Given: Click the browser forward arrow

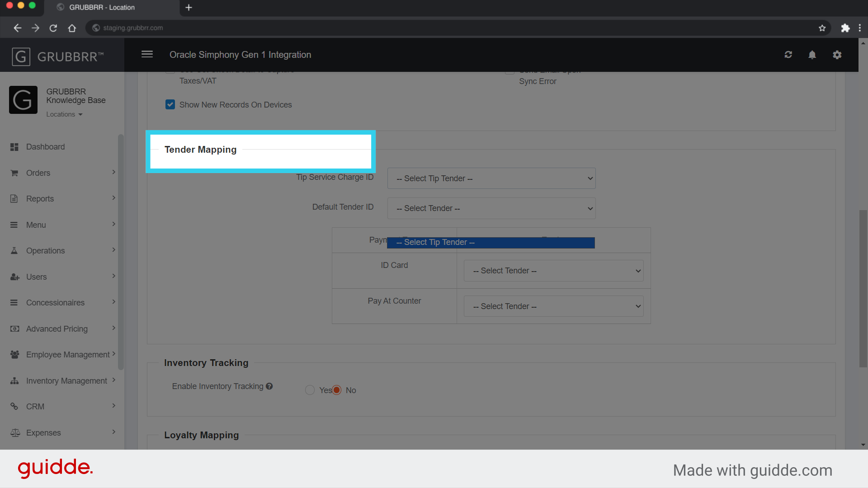Looking at the screenshot, I should point(35,28).
